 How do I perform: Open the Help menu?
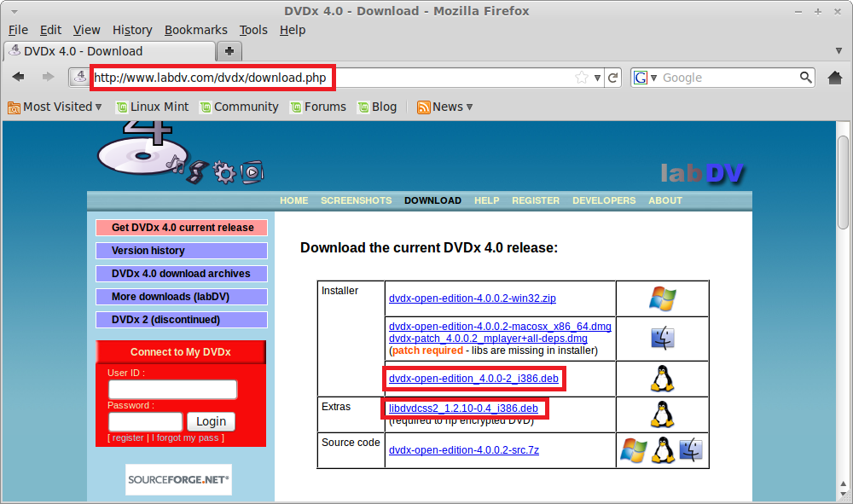(x=293, y=30)
